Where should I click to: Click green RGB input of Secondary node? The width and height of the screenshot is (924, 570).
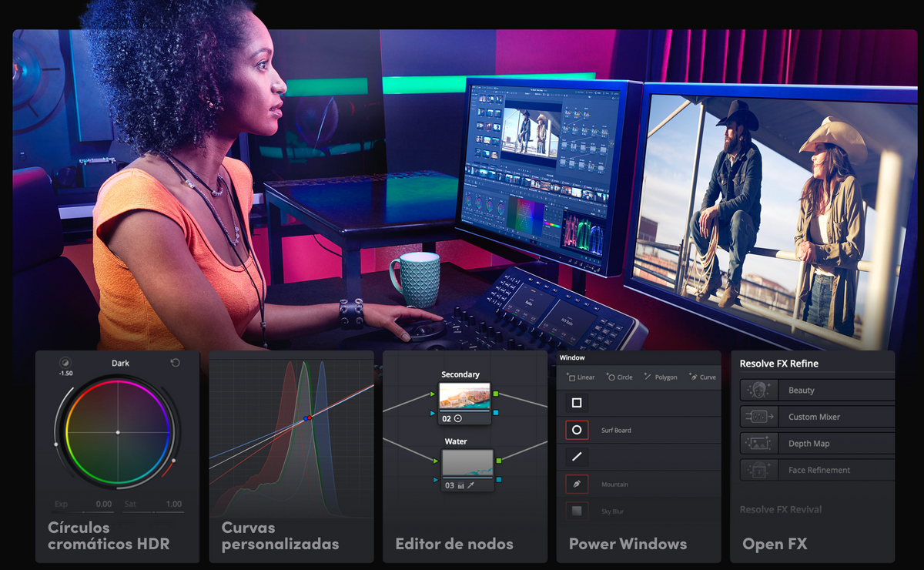434,394
